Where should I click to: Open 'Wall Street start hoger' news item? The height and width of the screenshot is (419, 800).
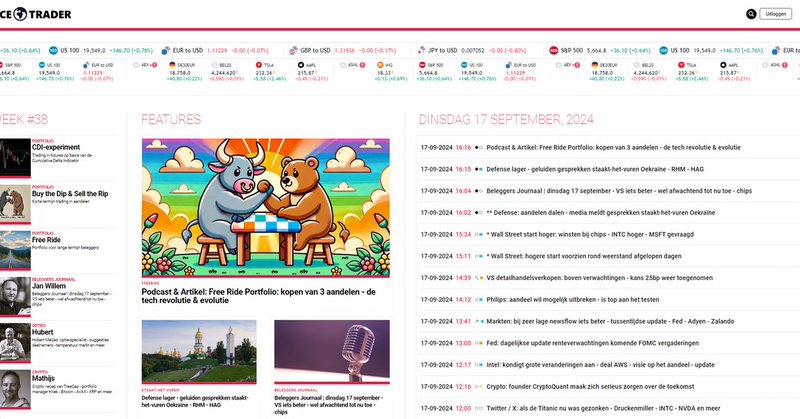tap(590, 234)
